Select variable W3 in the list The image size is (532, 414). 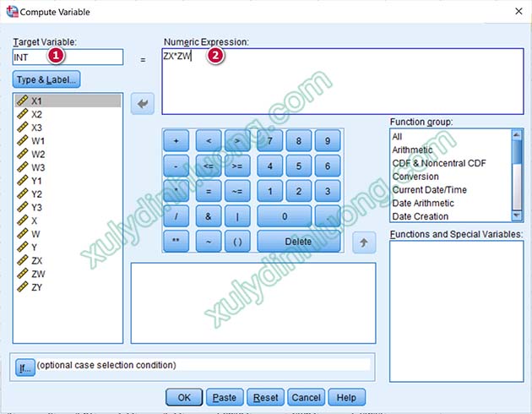pos(68,167)
